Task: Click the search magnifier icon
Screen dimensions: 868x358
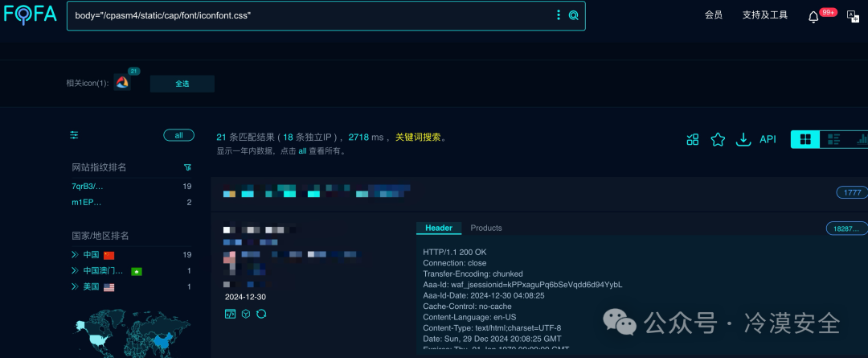Action: point(574,15)
